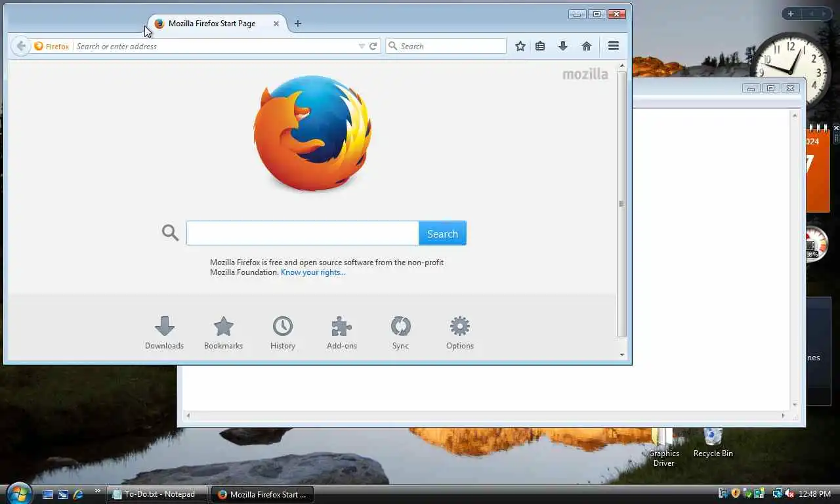Click the address bar to enter a URL
840x504 pixels.
215,47
